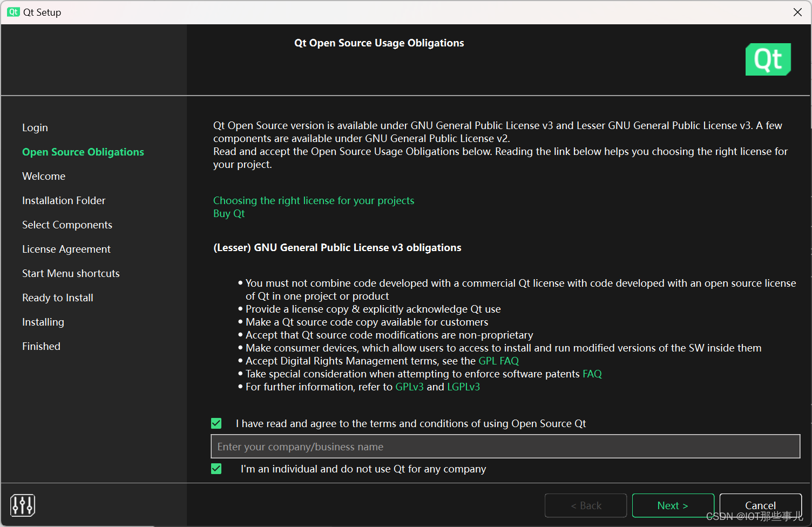Viewport: 812px width, 527px height.
Task: Click 'I'm an individual' label text
Action: click(x=363, y=469)
